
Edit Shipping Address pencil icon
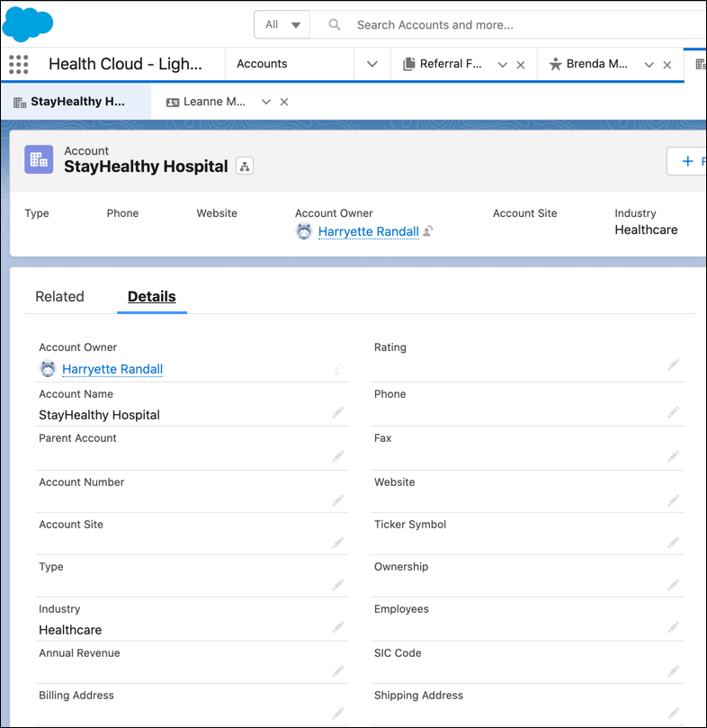(674, 713)
